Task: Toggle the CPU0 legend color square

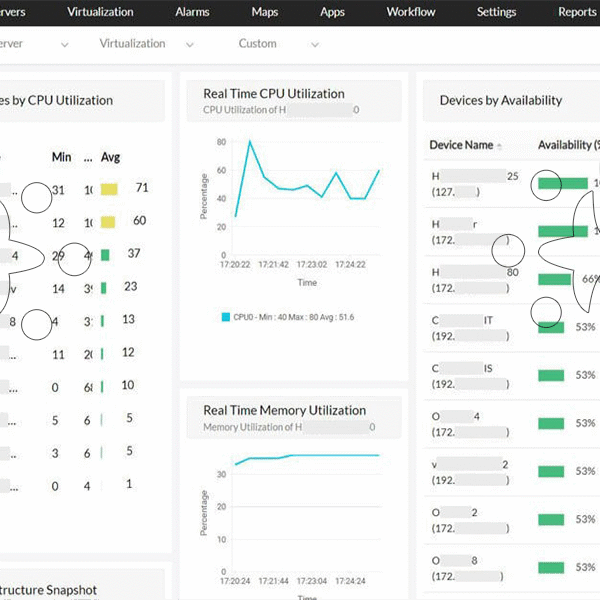Action: [226, 317]
